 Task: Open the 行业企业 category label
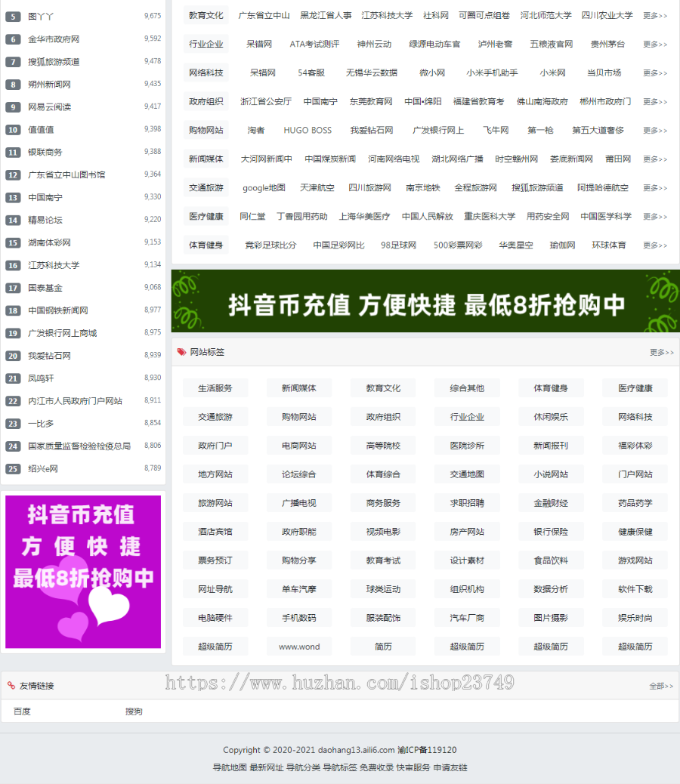[206, 44]
